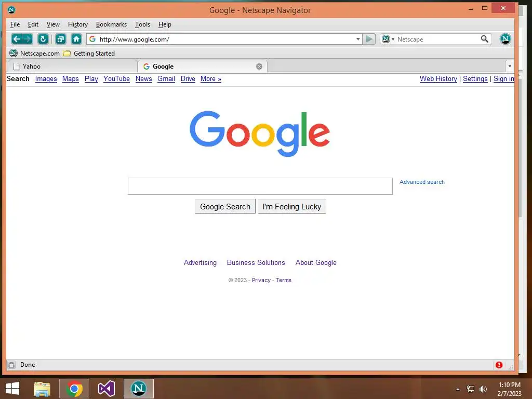Click the I'm Feeling Lucky button
The width and height of the screenshot is (532, 399).
click(292, 206)
